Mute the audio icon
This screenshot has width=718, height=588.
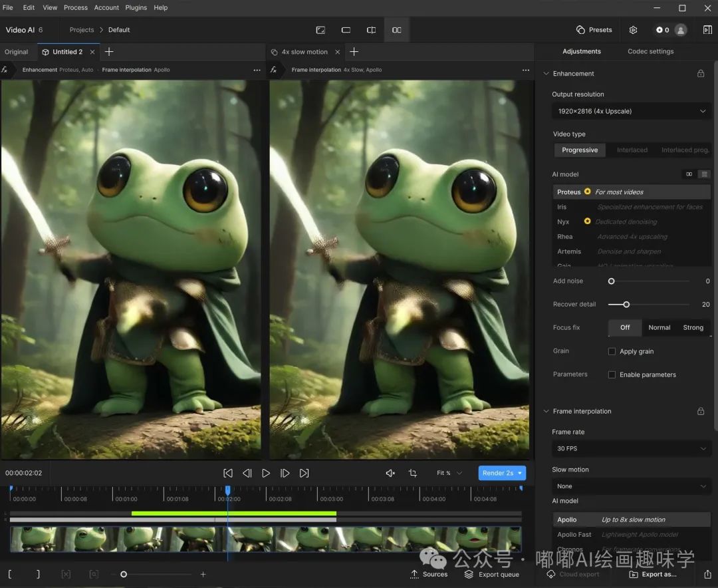(390, 473)
